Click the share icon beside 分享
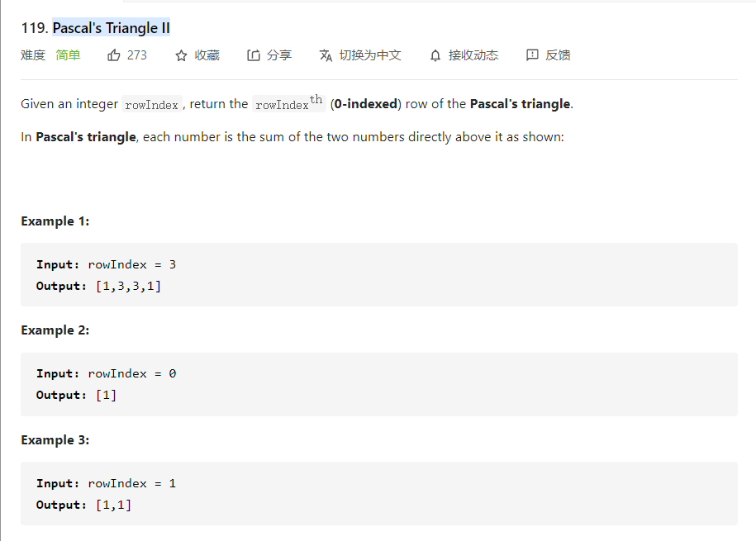Viewport: 756px width, 541px height. coord(254,55)
